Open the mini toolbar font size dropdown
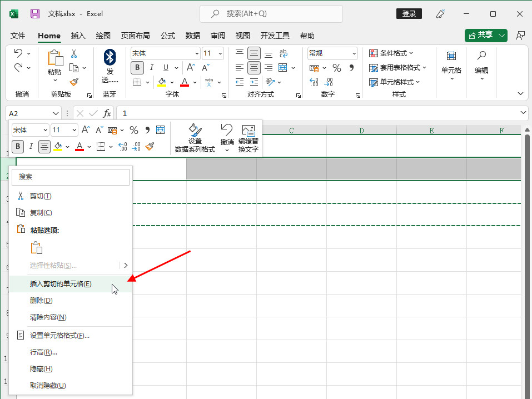Image resolution: width=532 pixels, height=399 pixels. [x=74, y=130]
